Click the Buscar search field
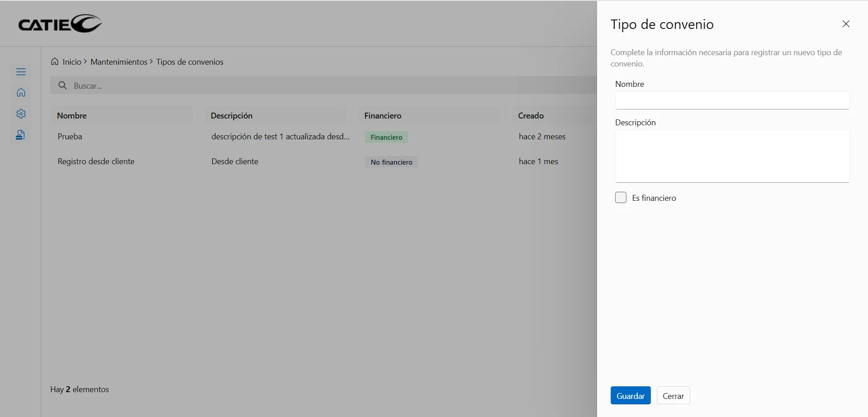This screenshot has height=417, width=868. 317,85
